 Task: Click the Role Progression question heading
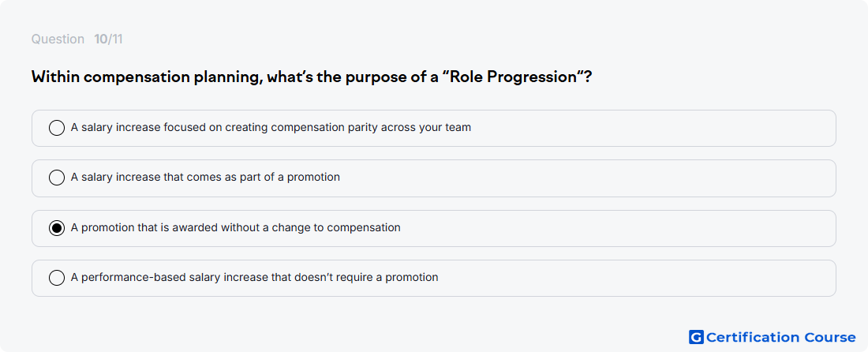[x=312, y=77]
